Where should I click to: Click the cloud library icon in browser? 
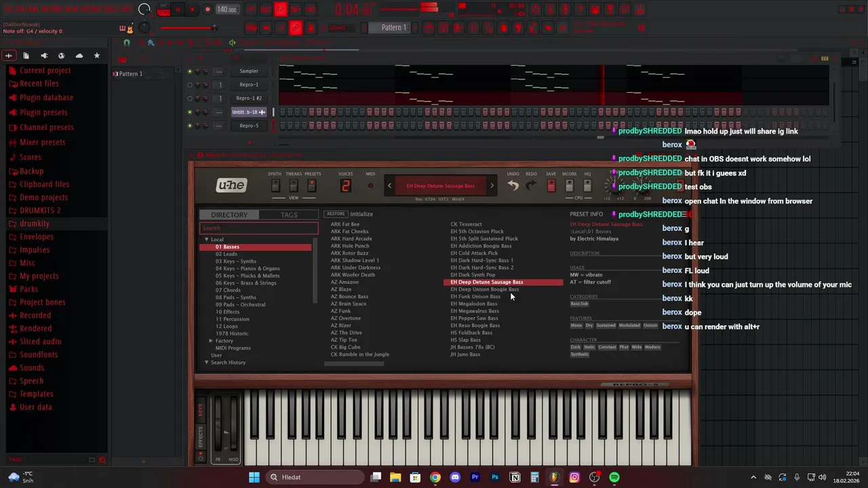(79, 56)
